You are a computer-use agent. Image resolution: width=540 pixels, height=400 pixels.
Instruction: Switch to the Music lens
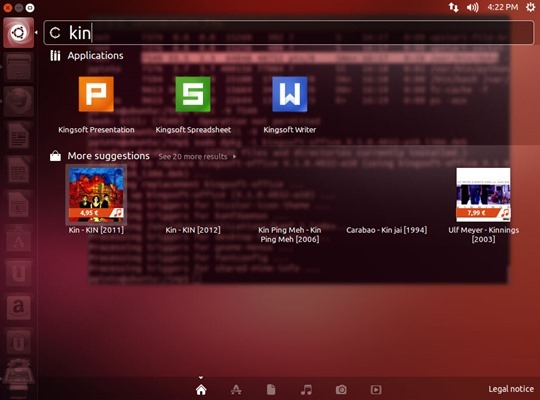pyautogui.click(x=306, y=390)
